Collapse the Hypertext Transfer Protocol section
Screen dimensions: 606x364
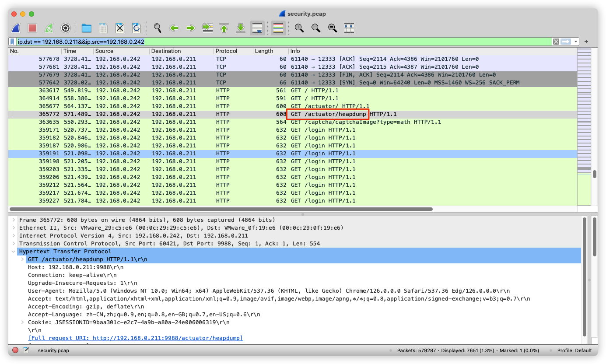(14, 252)
